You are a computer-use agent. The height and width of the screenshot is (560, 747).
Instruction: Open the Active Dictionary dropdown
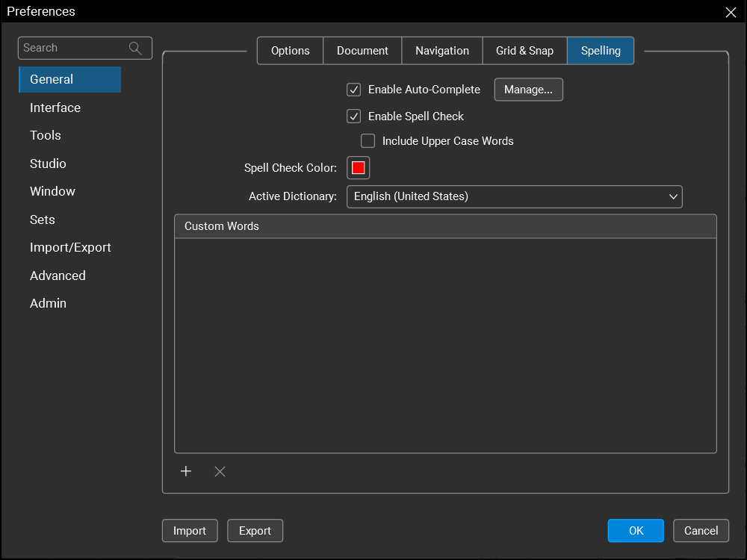point(514,196)
